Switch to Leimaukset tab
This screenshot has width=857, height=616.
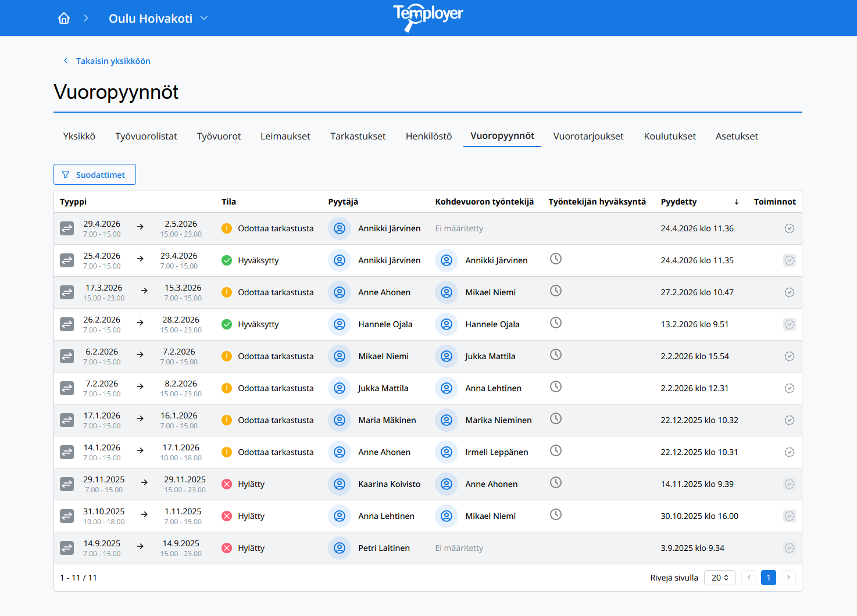(285, 136)
